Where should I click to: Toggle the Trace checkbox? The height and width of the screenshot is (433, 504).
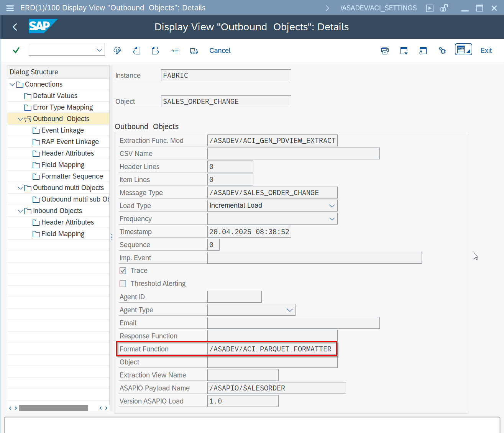[123, 271]
